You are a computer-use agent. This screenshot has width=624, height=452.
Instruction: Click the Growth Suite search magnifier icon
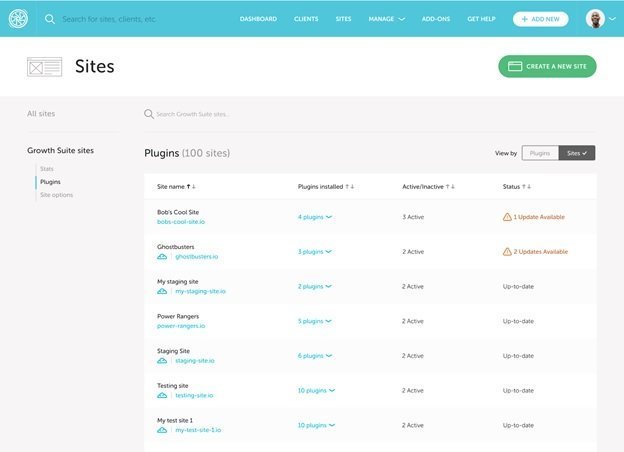pyautogui.click(x=149, y=114)
